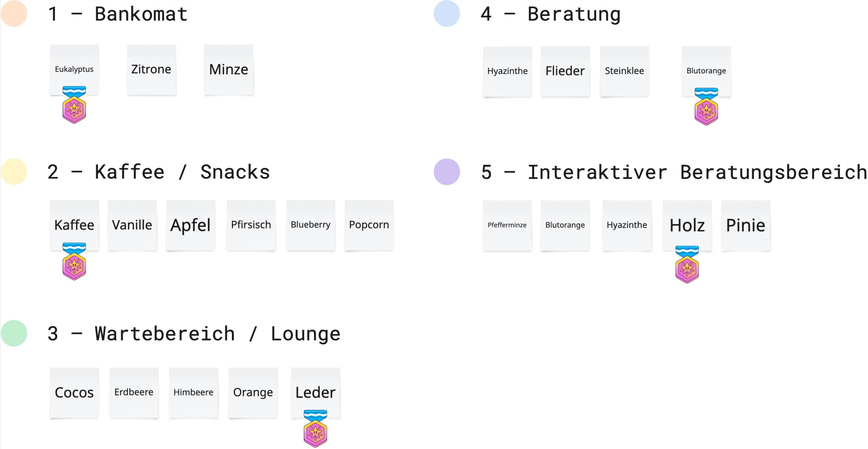Click the medal sticker under Leder
This screenshot has height=449, width=868.
coord(316,429)
